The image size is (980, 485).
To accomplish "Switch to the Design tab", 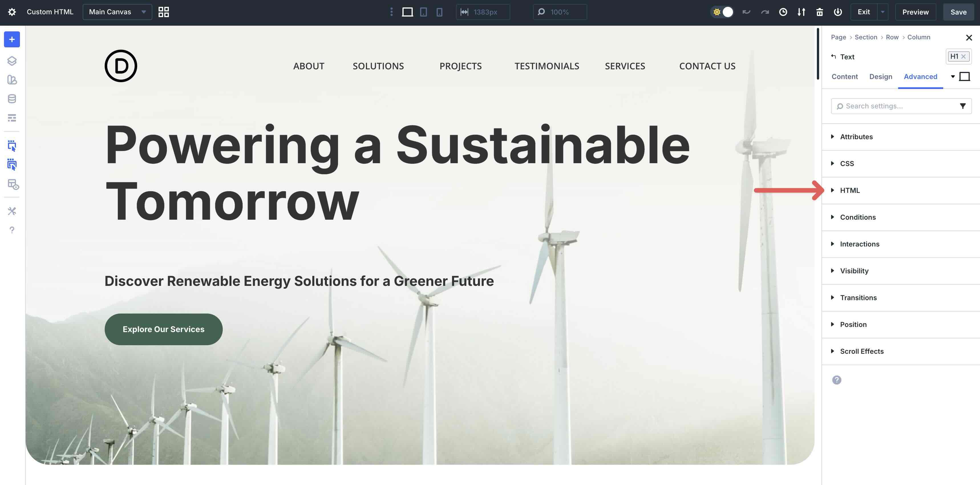I will point(881,76).
